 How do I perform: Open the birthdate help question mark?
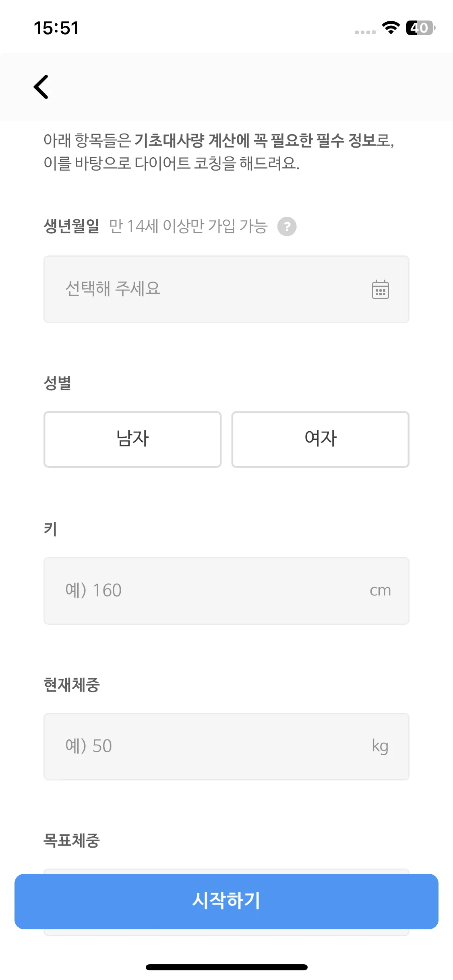point(287,226)
